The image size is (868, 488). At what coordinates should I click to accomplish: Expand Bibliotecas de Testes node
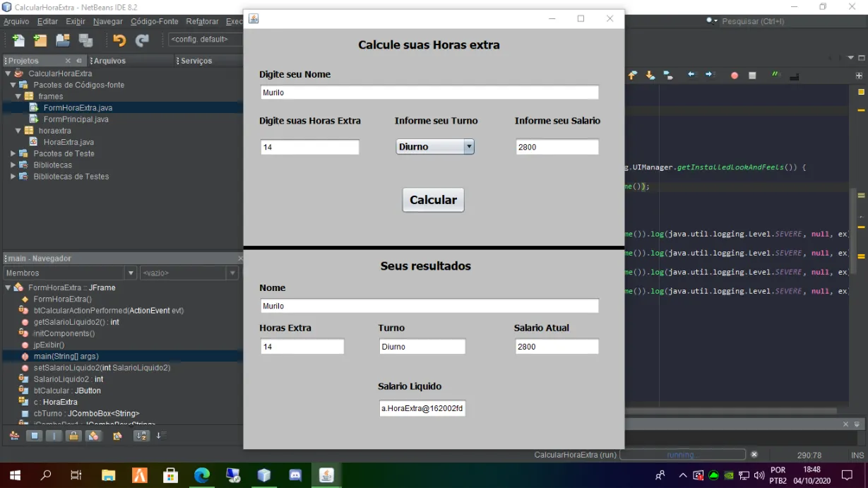pos(13,176)
